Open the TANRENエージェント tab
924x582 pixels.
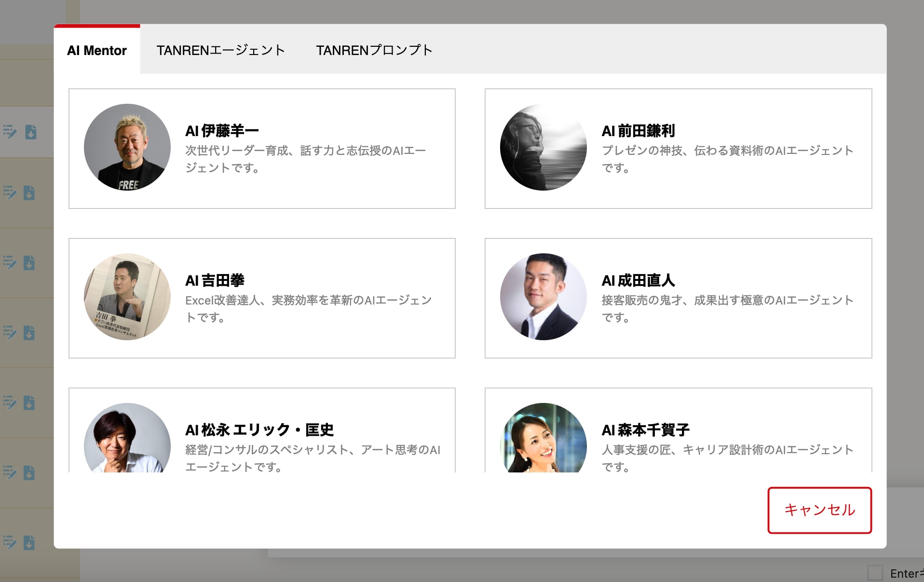(221, 50)
